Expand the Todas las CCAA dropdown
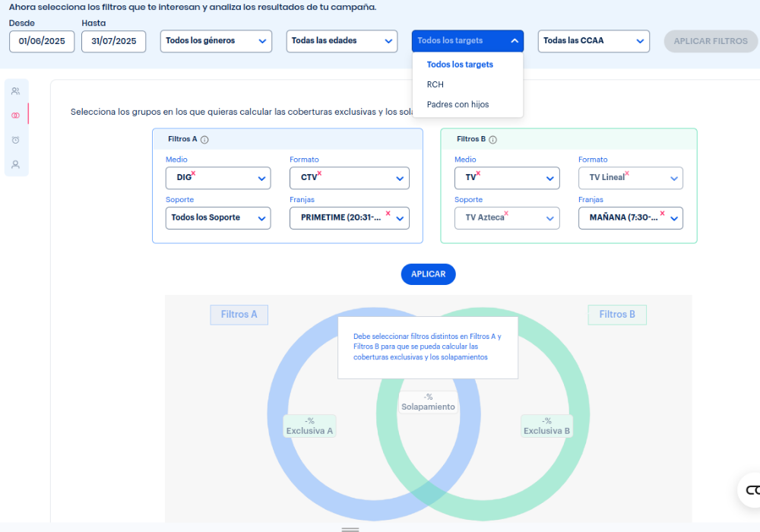Viewport: 760px width, 532px height. (593, 41)
